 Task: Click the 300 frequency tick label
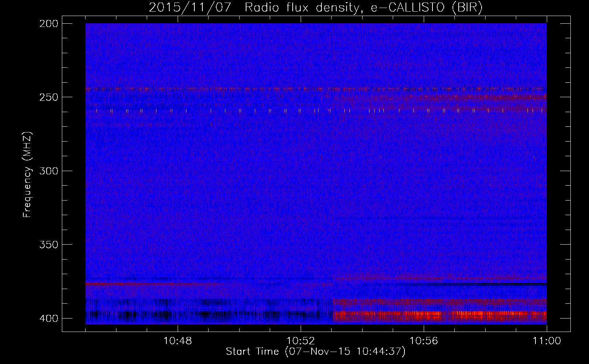pyautogui.click(x=49, y=171)
